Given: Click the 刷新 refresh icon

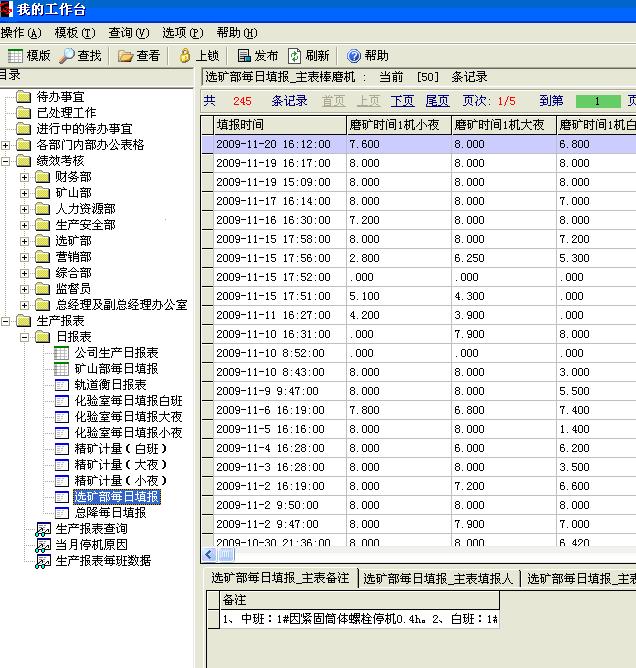Looking at the screenshot, I should click(x=295, y=56).
